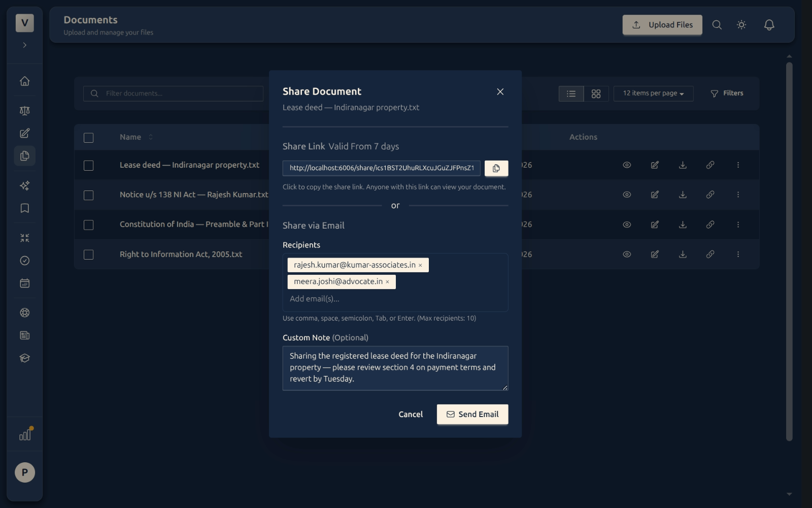Preview the Lease deed document eye icon
Image resolution: width=812 pixels, height=508 pixels.
[627, 165]
